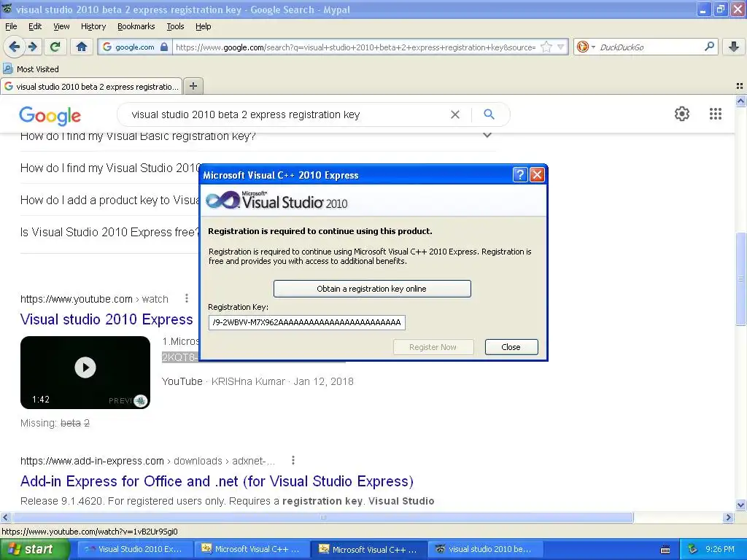Image resolution: width=747 pixels, height=560 pixels.
Task: Click the vertical scrollbar up arrow
Action: pos(741,101)
